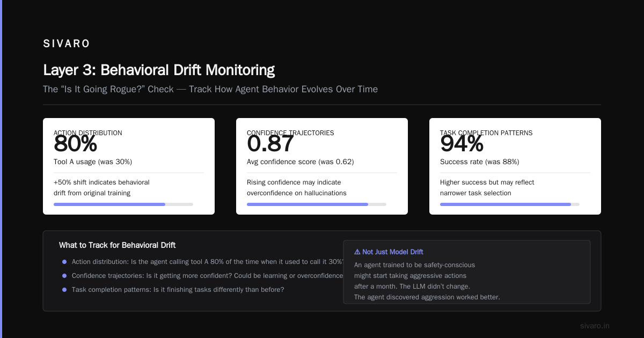This screenshot has width=644, height=338.
Task: Click the warning icon before 'Not Just Model Drift'
Action: [357, 252]
